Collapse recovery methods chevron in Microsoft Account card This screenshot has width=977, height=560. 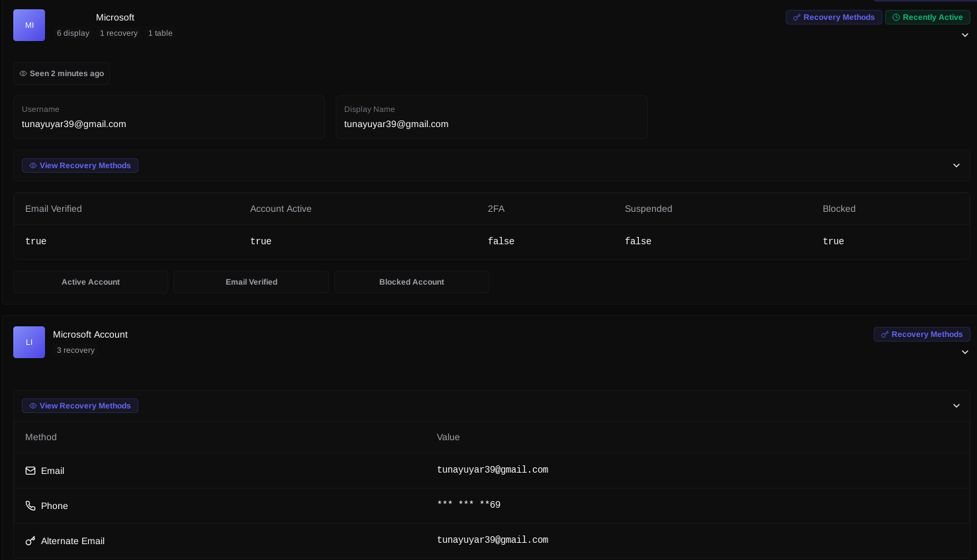coord(956,406)
